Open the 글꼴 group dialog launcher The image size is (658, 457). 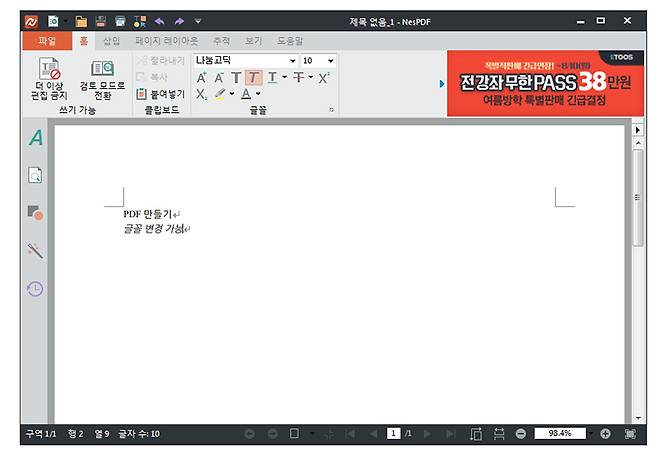coord(331,110)
